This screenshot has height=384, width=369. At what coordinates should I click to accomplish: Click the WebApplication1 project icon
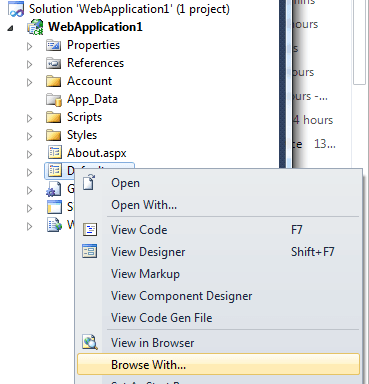(x=35, y=27)
